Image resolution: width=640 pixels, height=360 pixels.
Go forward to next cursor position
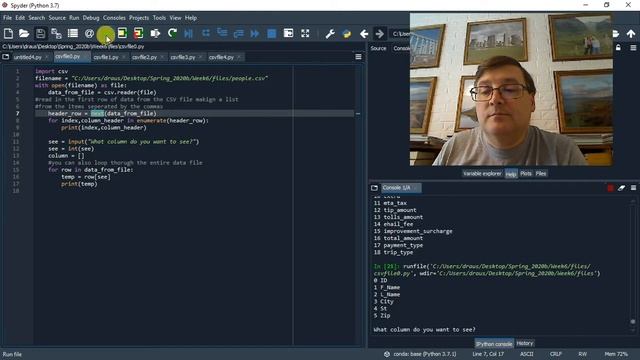[x=380, y=33]
